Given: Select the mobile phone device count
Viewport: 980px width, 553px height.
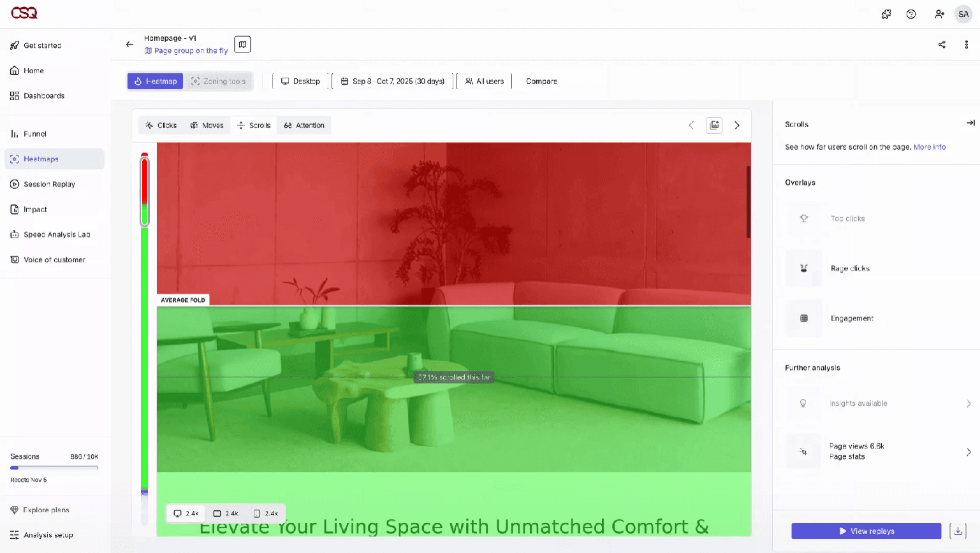Looking at the screenshot, I should click(x=266, y=513).
